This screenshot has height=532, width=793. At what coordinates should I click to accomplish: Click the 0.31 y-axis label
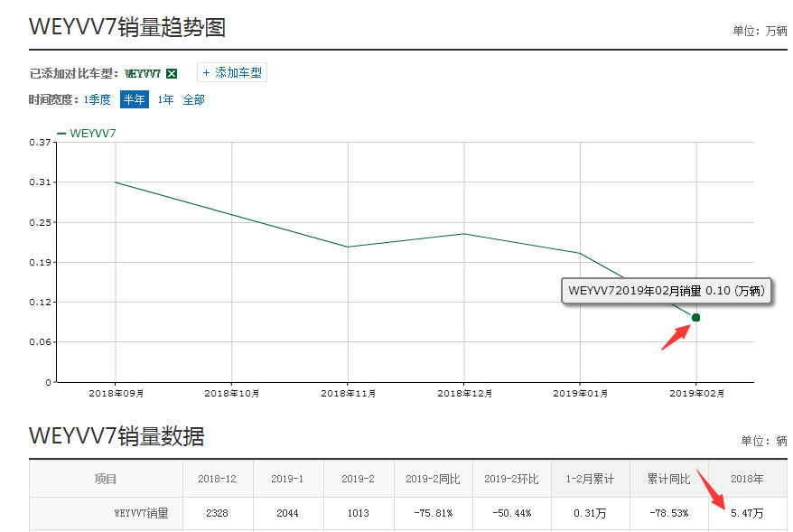(40, 182)
